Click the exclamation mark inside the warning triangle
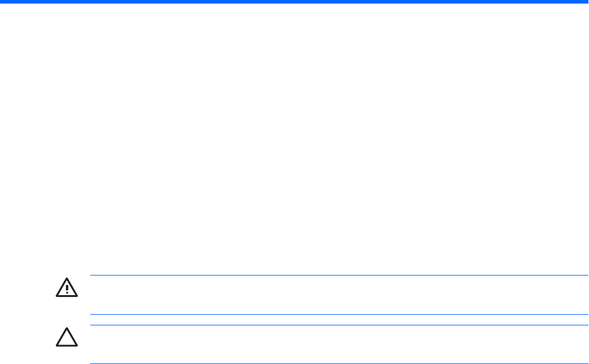The image size is (589, 364). tap(67, 289)
